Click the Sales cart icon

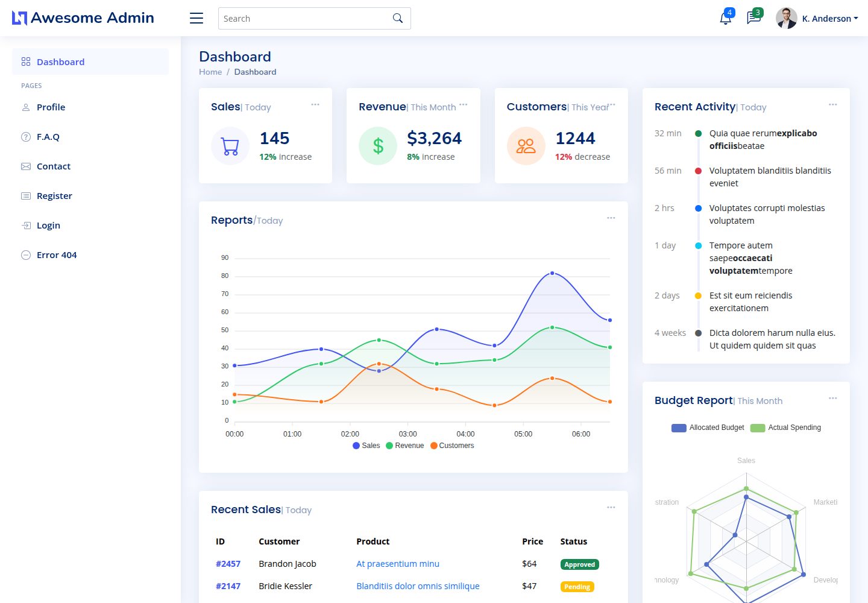pos(230,146)
